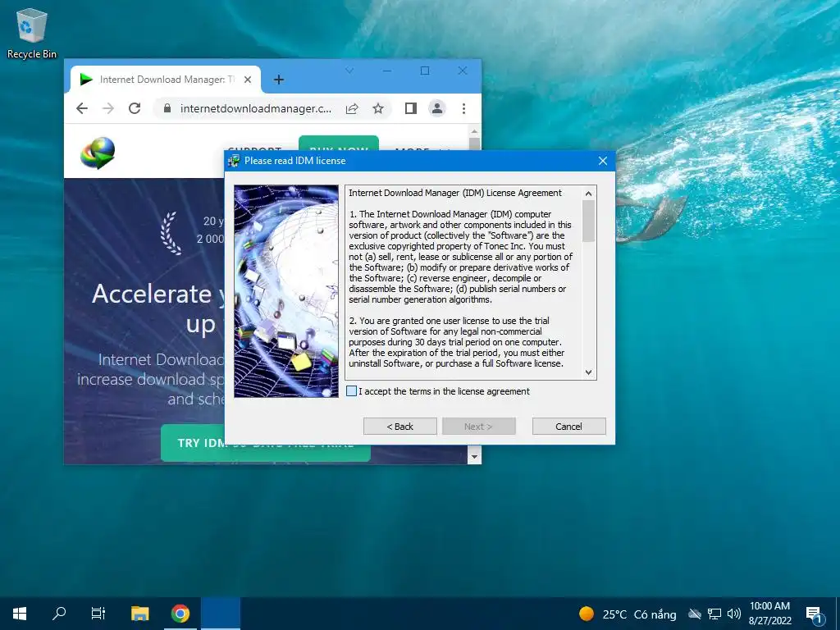This screenshot has width=840, height=630.
Task: Maximize the Chrome window
Action: (425, 71)
